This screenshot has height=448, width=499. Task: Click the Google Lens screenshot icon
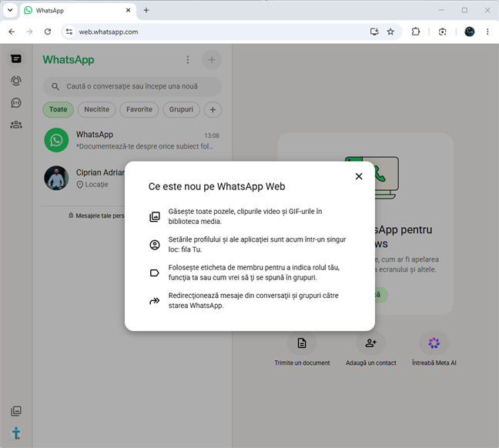pyautogui.click(x=442, y=32)
